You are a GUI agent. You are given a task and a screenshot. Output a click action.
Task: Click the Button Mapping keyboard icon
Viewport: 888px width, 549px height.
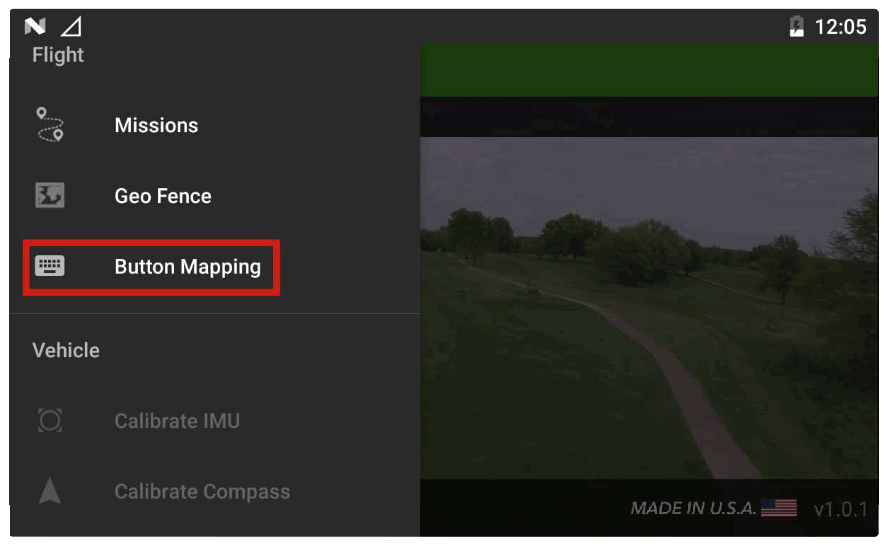(50, 266)
